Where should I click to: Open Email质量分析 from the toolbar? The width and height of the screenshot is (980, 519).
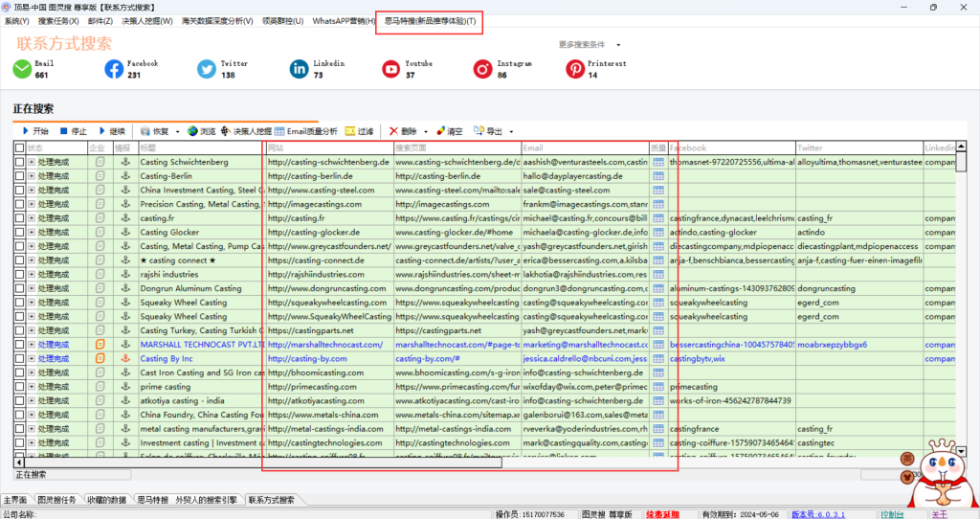[x=305, y=131]
